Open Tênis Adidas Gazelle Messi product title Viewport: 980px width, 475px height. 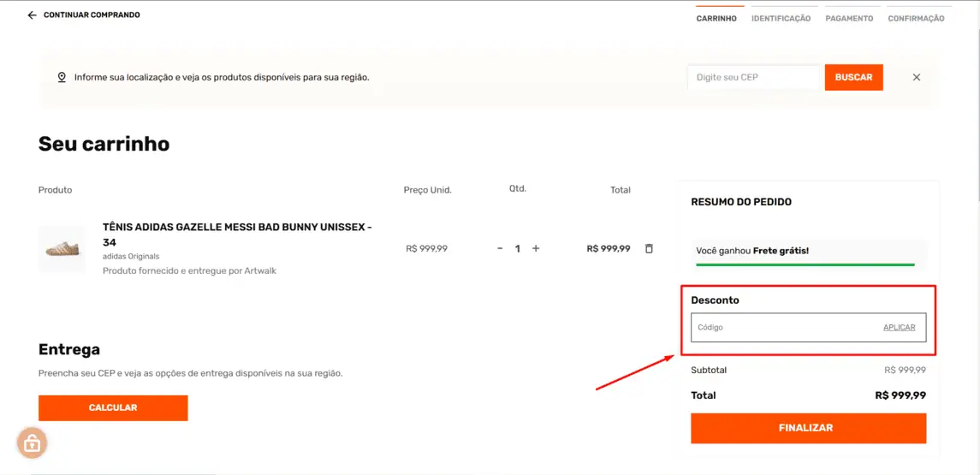click(x=237, y=235)
